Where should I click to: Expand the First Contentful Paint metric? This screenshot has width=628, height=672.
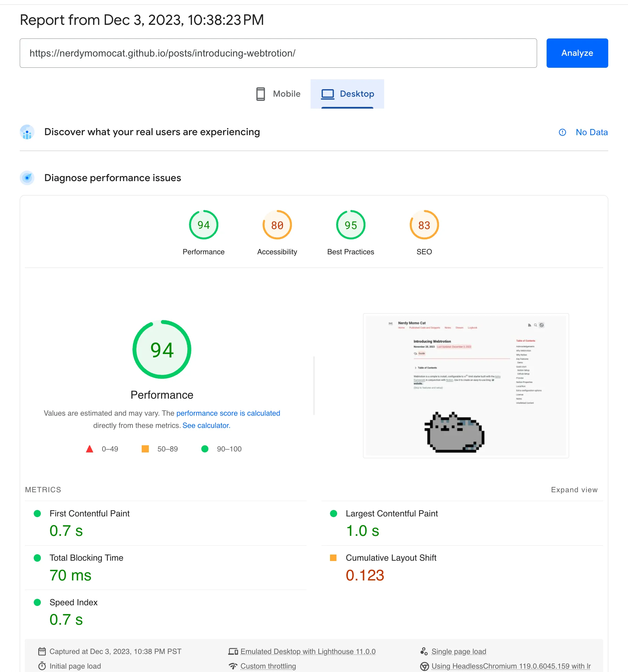pyautogui.click(x=90, y=514)
